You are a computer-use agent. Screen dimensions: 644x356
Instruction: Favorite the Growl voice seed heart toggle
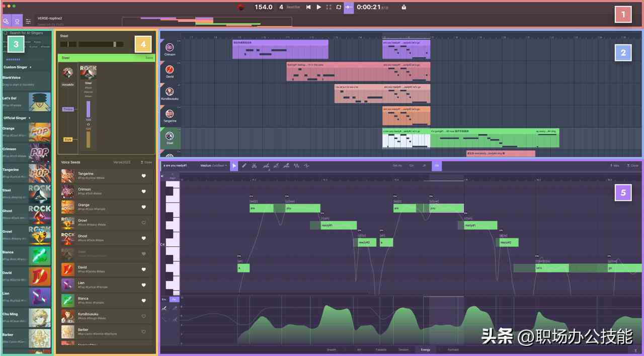coord(143,223)
